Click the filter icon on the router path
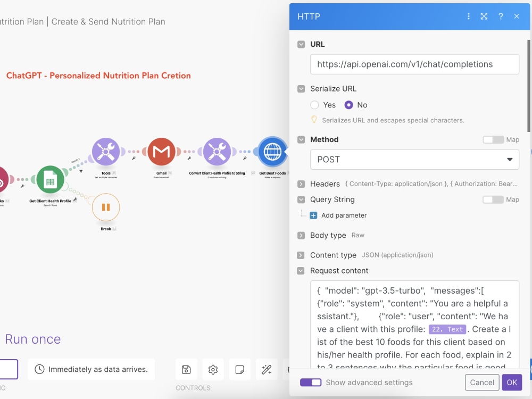 click(81, 171)
